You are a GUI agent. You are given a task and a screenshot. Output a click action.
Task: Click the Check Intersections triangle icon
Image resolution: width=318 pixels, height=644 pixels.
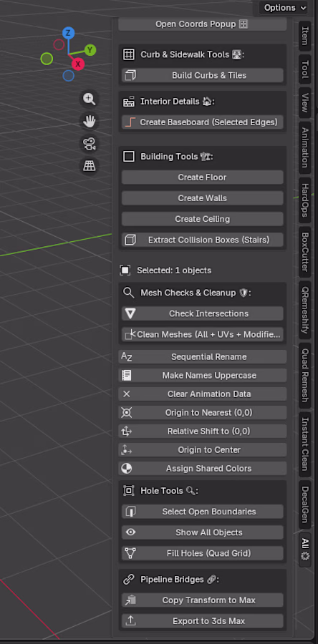point(130,314)
